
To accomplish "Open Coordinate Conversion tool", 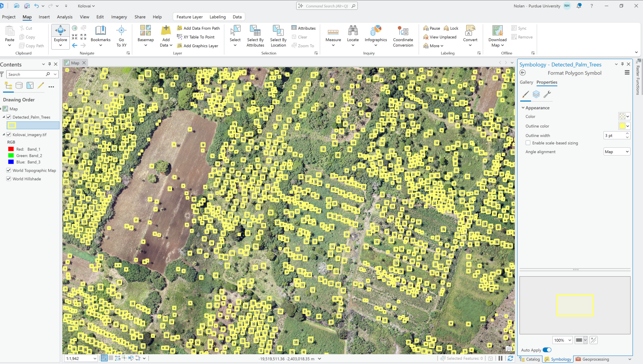I will (x=403, y=36).
